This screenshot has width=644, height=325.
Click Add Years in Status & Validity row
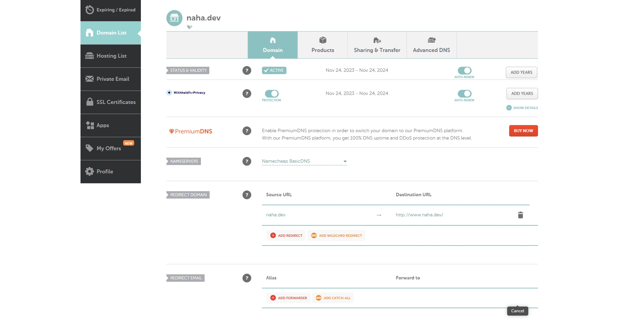(521, 72)
